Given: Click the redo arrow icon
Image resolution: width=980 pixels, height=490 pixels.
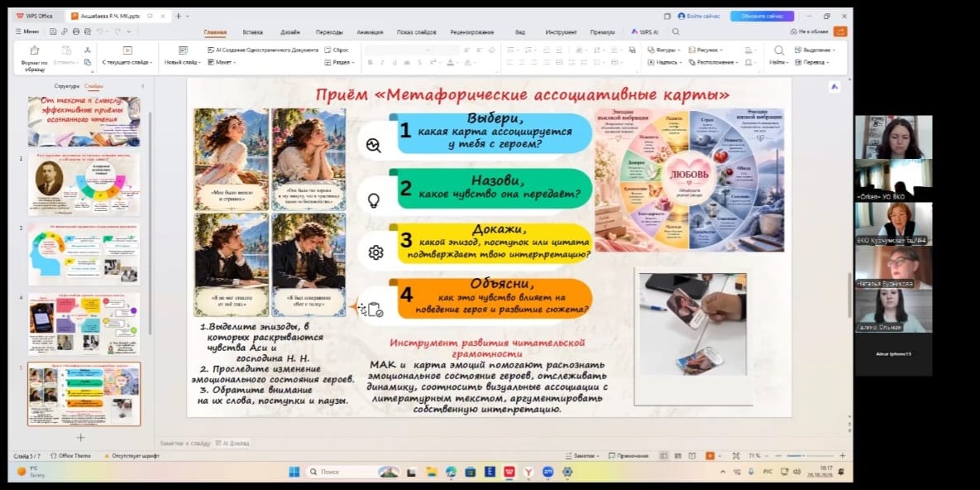Looking at the screenshot, I should point(117,31).
